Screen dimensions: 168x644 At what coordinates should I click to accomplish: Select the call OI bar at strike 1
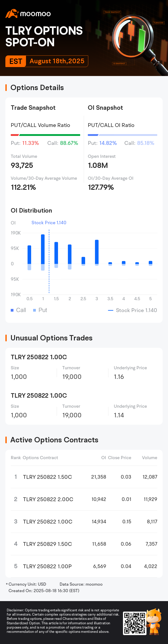coord(43,249)
